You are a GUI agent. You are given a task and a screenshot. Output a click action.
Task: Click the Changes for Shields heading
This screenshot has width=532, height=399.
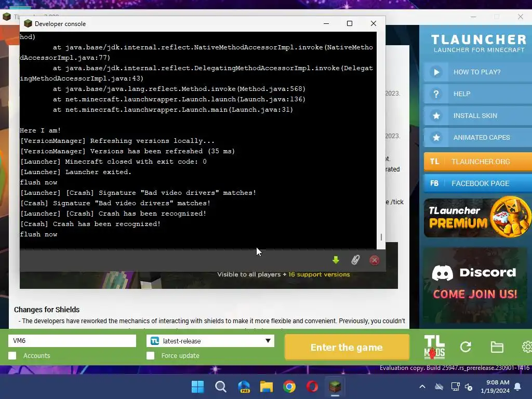[x=47, y=310]
